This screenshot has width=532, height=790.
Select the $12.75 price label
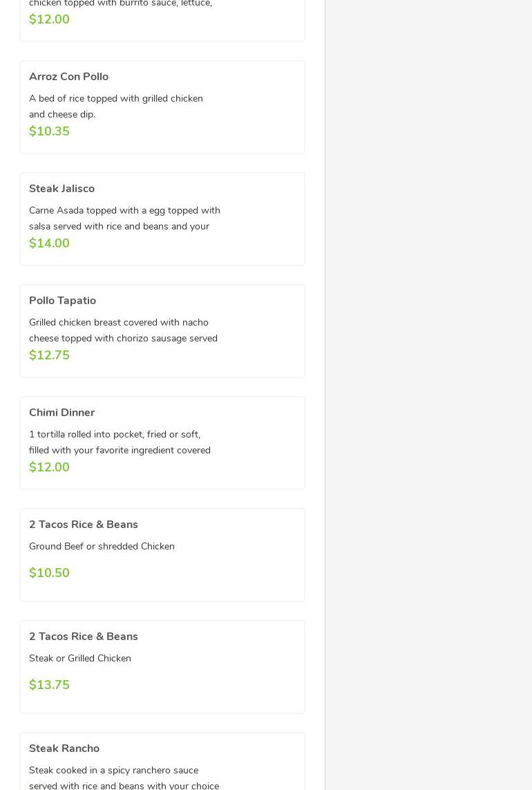(x=49, y=355)
